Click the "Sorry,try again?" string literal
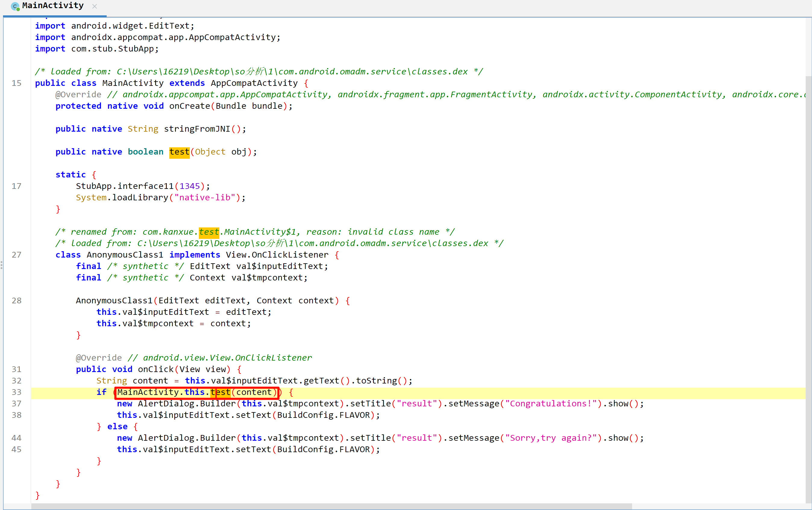The width and height of the screenshot is (812, 510). coord(551,438)
